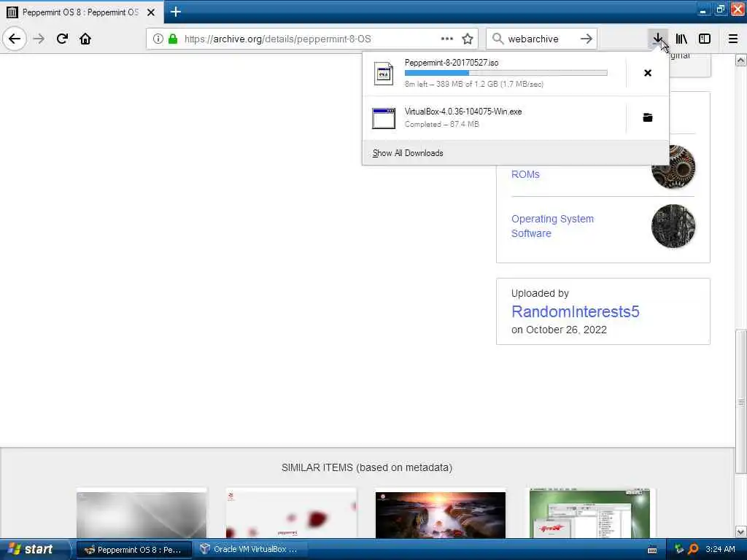Image resolution: width=747 pixels, height=560 pixels.
Task: Click the webarchive search field
Action: click(x=542, y=39)
